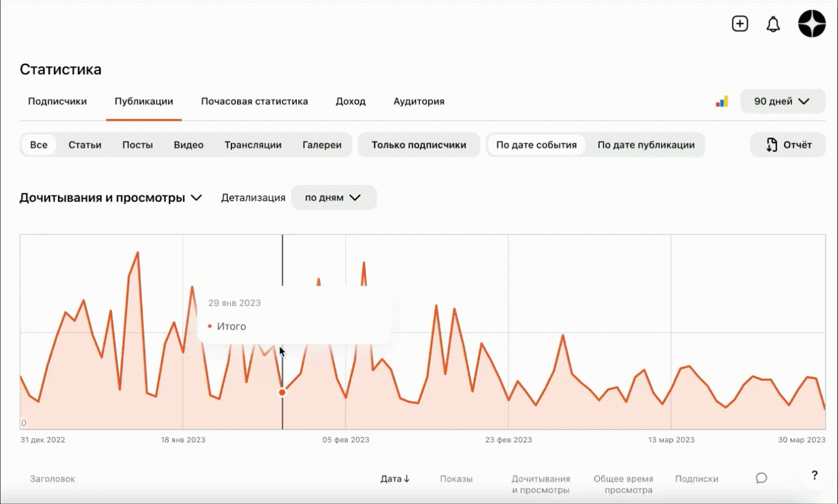
Task: Click the create new publication plus icon
Action: 740,24
